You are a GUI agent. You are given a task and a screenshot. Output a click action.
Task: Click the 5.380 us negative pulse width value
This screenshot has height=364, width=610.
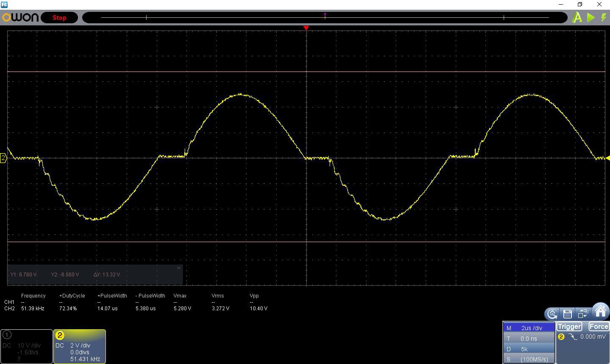(x=146, y=309)
